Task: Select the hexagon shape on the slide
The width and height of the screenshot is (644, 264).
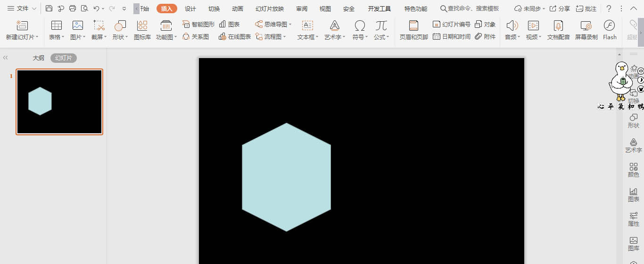Action: point(286,177)
